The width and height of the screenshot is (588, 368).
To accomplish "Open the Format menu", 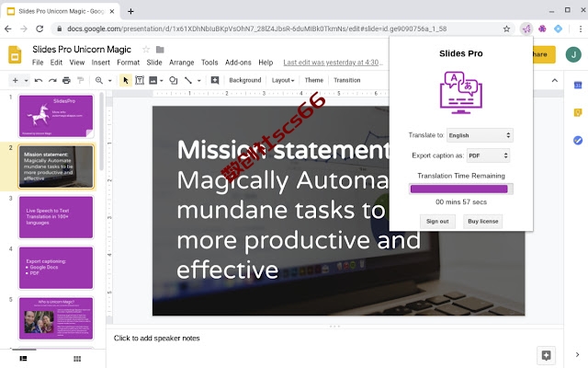I will click(129, 63).
